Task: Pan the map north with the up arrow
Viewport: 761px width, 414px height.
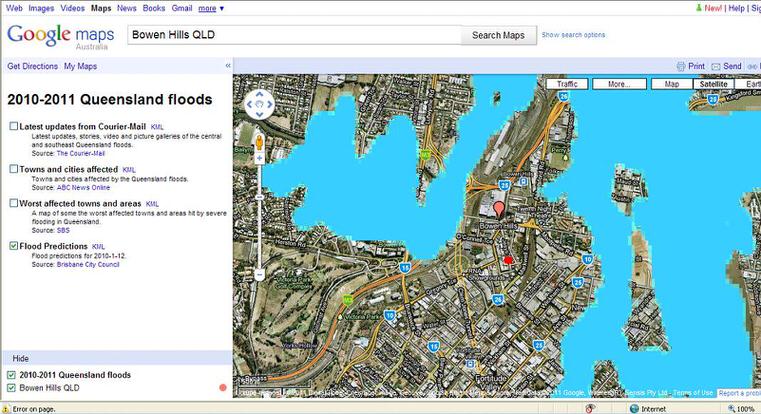Action: pyautogui.click(x=259, y=94)
